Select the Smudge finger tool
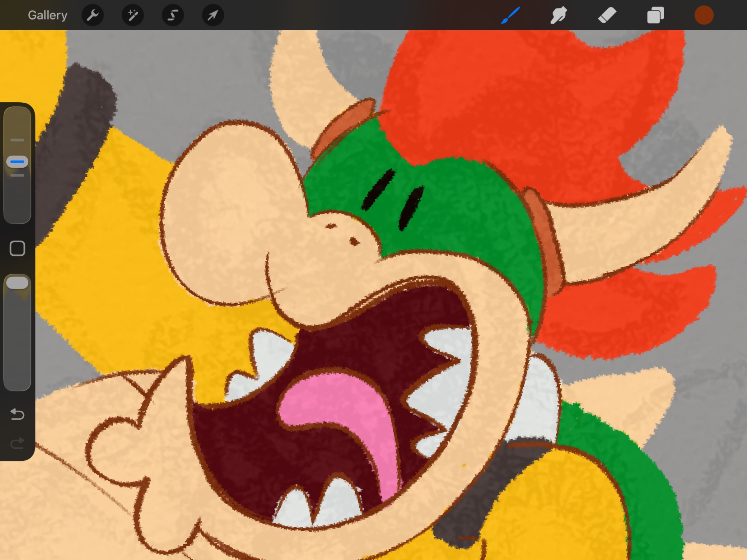The width and height of the screenshot is (747, 560). coord(558,15)
